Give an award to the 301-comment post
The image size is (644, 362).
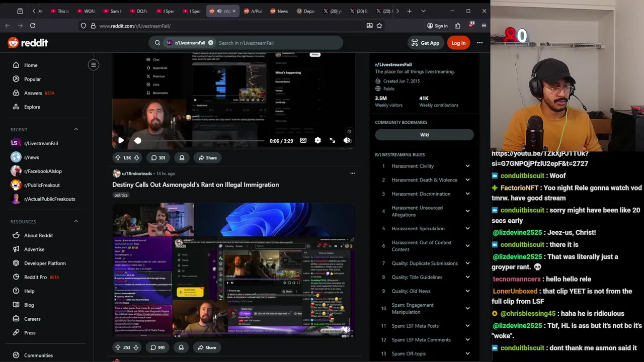(182, 158)
